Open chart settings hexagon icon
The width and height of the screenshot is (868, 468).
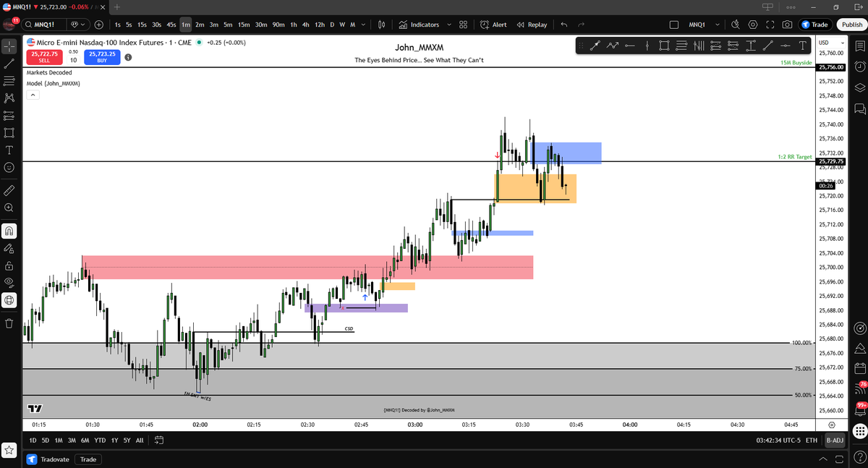coord(753,25)
